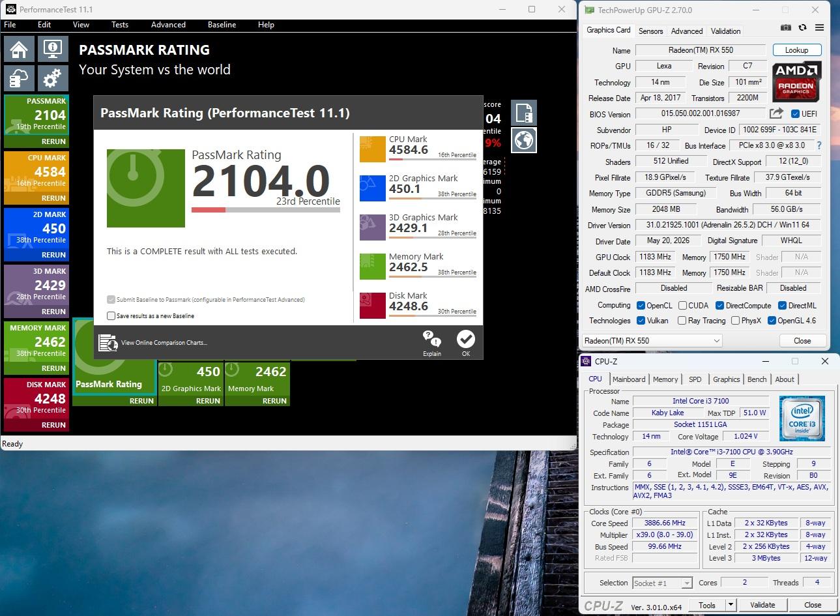This screenshot has height=616, width=840.
Task: Switch to the GPU-Z Validation tab
Action: [x=725, y=31]
